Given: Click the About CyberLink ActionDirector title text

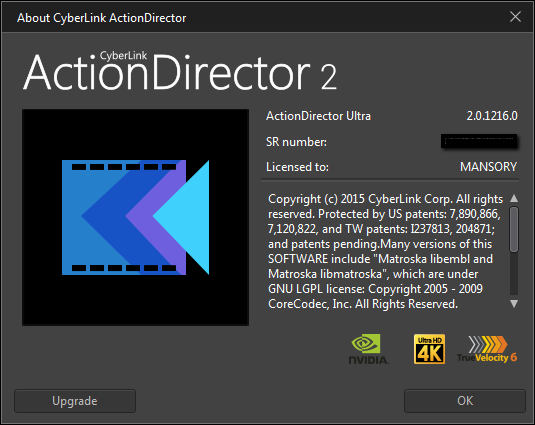Looking at the screenshot, I should click(x=102, y=18).
